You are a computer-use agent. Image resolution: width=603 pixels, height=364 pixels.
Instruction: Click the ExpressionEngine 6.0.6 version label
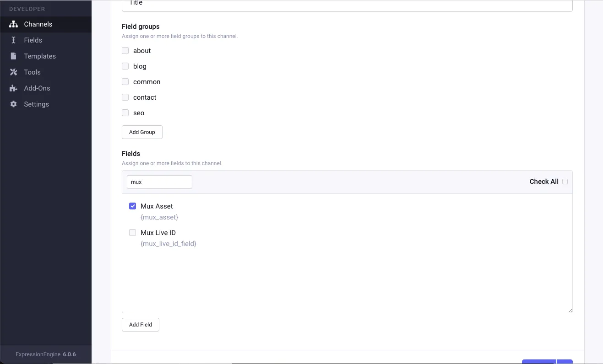(x=46, y=354)
